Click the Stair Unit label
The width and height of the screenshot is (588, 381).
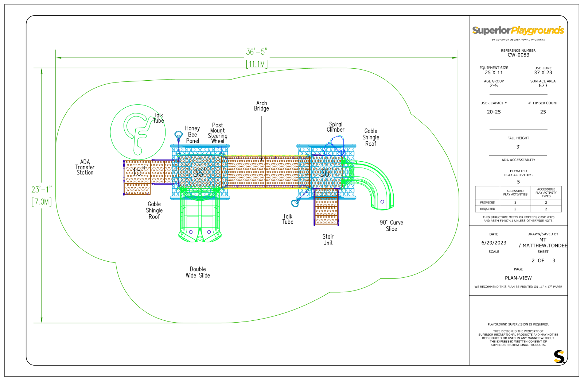tap(328, 240)
